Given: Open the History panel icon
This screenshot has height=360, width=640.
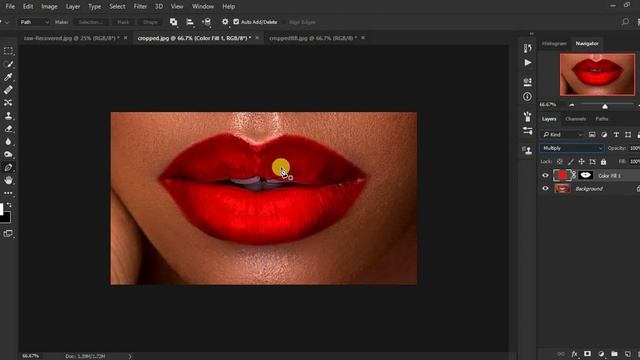Looking at the screenshot, I should [x=527, y=48].
